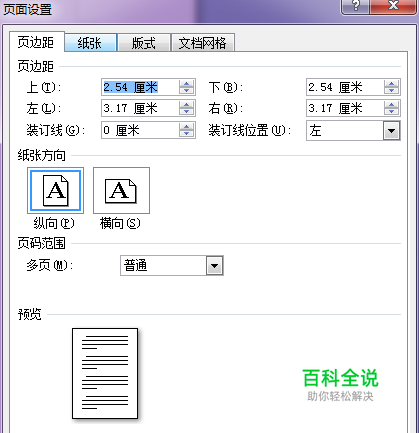Click the help question mark button

355,6
